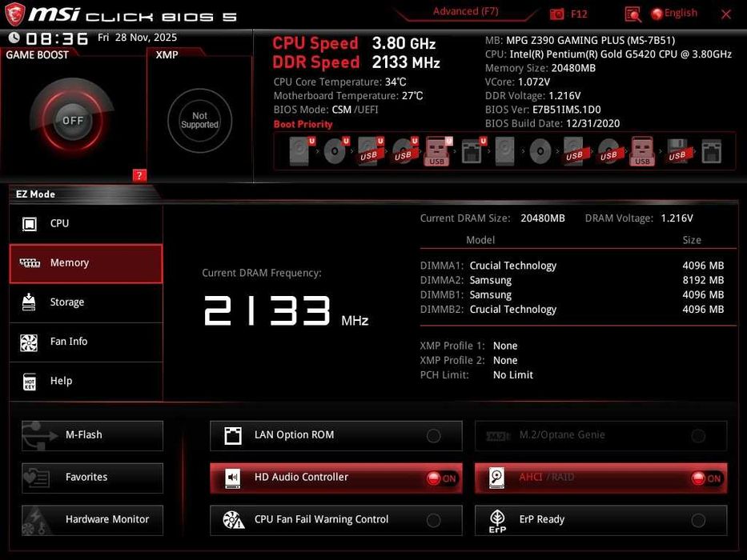Toggle the AHCI / RAID switch
Screen dimensions: 747x560
[600, 478]
